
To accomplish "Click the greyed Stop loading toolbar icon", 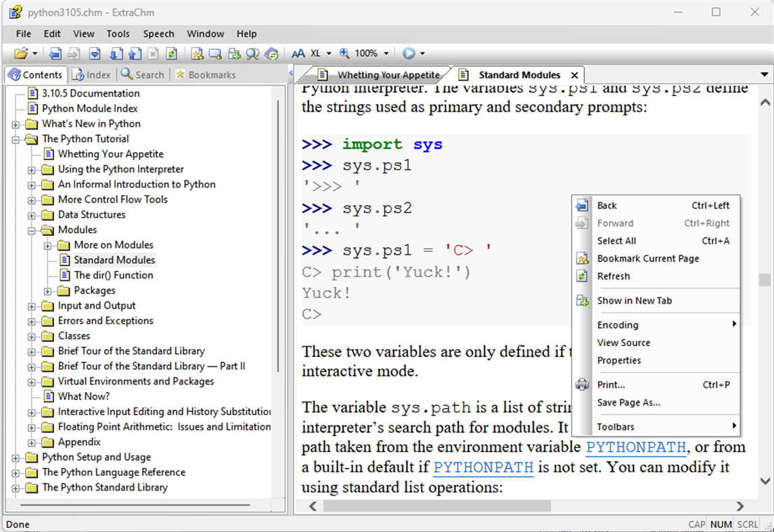I will (153, 53).
